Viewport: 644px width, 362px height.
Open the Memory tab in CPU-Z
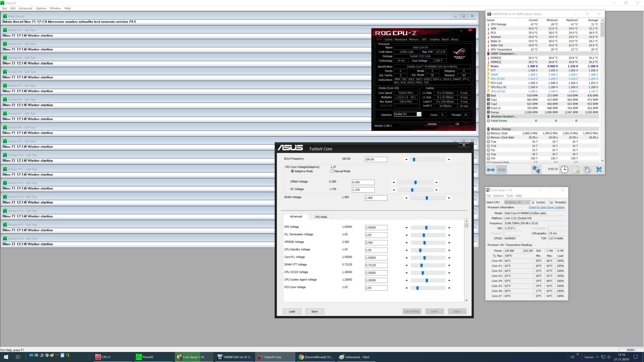(414, 40)
